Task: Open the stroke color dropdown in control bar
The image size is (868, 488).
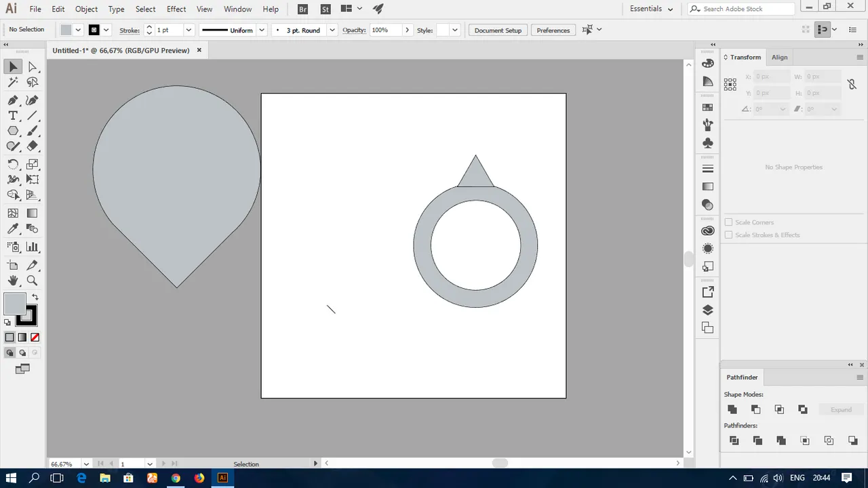Action: 106,30
